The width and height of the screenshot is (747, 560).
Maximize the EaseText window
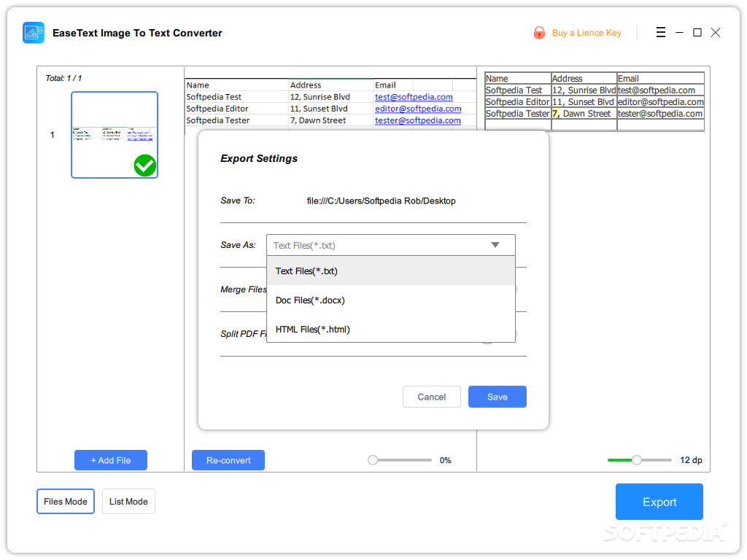[697, 32]
